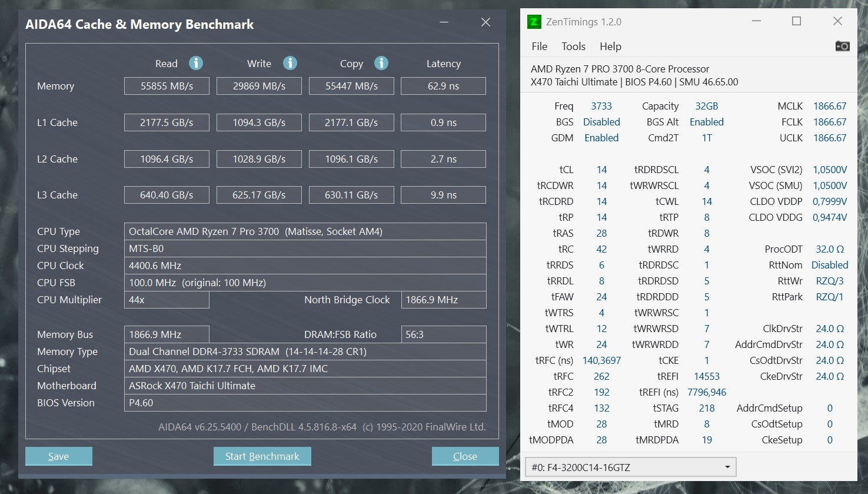This screenshot has width=868, height=494.
Task: Click the Copy info icon in AIDA64
Action: point(381,63)
